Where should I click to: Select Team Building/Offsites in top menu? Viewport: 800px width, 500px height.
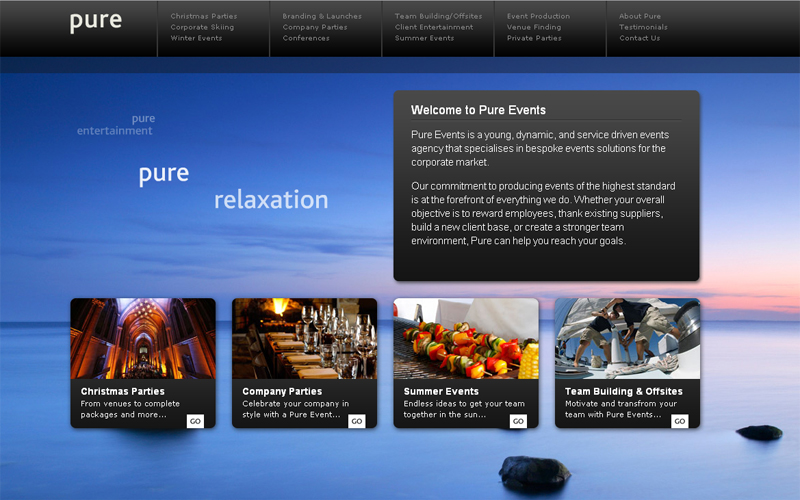point(438,16)
